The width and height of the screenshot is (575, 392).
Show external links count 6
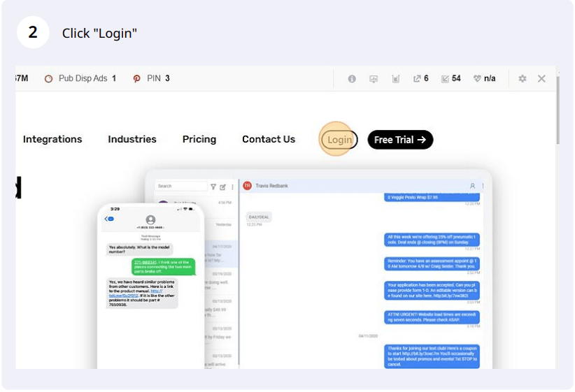tap(420, 78)
